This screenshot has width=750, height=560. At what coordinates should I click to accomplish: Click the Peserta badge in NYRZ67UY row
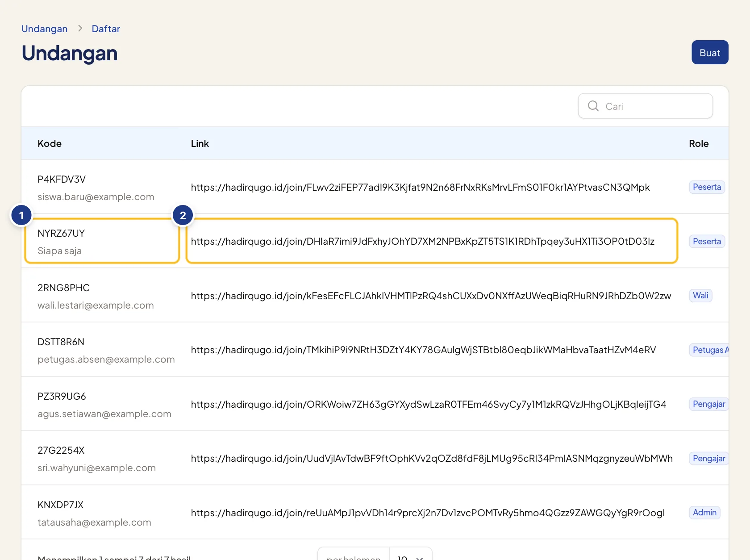tap(707, 242)
